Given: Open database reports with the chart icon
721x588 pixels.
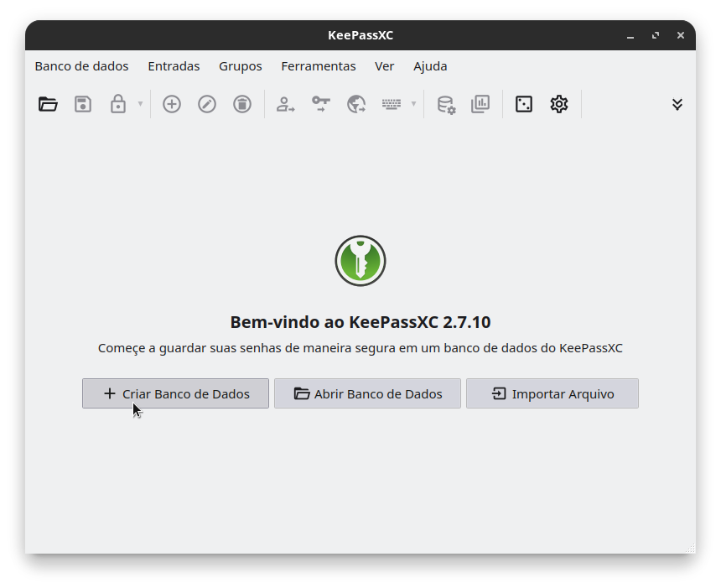Looking at the screenshot, I should point(480,105).
